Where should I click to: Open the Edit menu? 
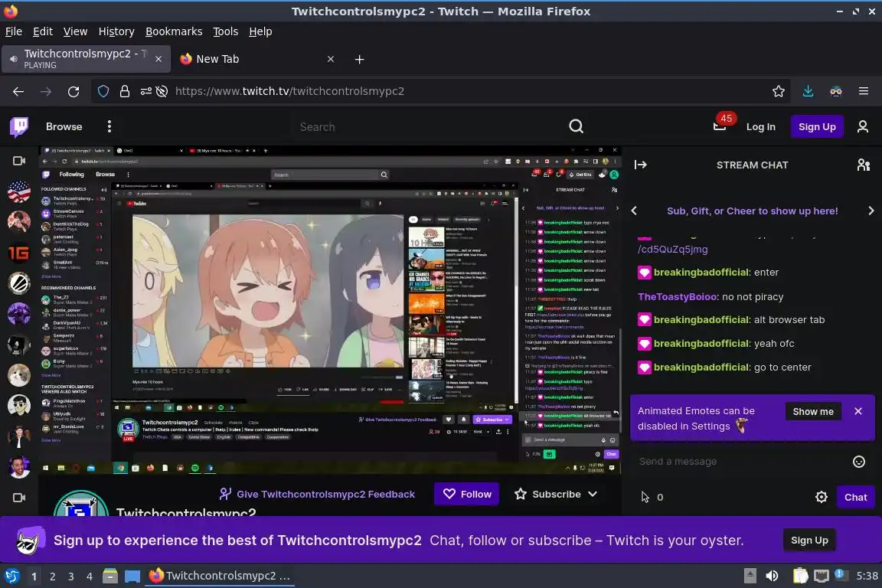43,31
